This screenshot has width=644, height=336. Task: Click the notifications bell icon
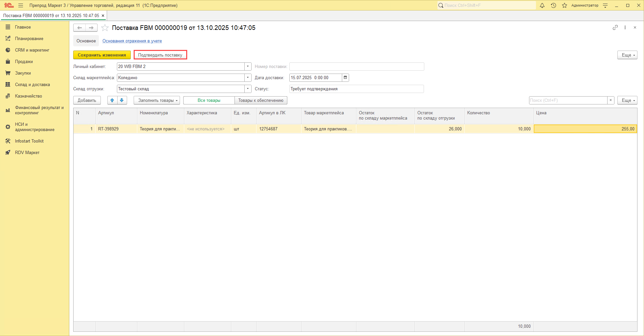click(x=542, y=6)
